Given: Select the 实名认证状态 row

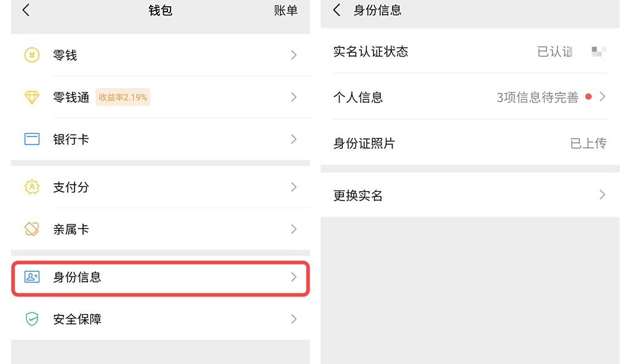Looking at the screenshot, I should coord(469,52).
